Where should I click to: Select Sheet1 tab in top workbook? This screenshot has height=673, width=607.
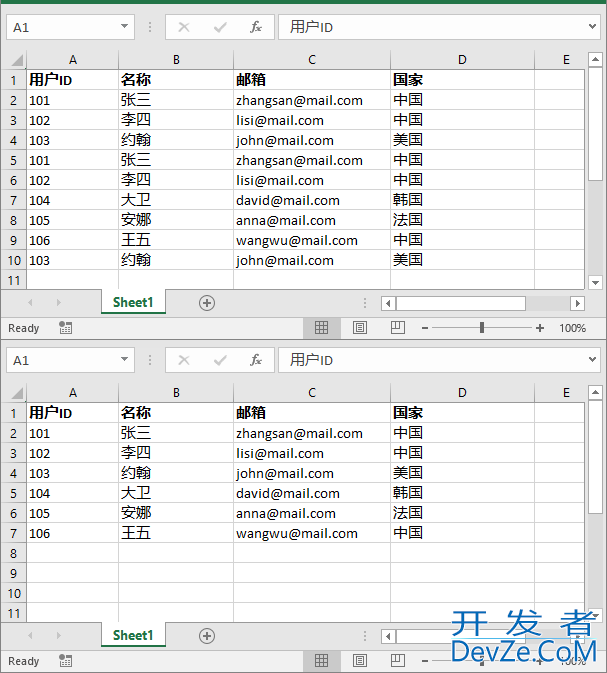[x=133, y=303]
